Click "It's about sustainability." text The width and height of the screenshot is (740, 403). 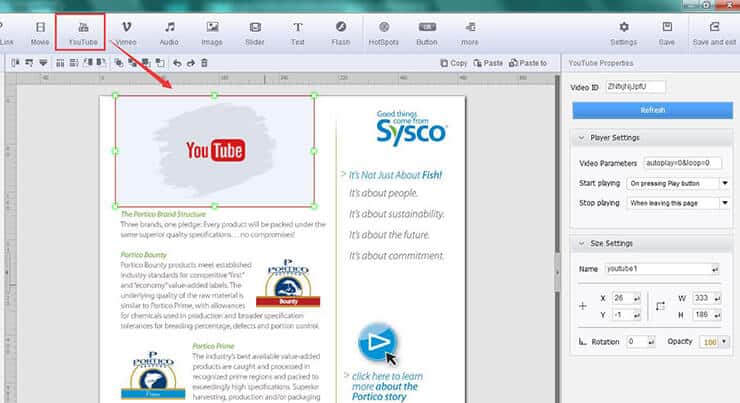[x=396, y=214]
